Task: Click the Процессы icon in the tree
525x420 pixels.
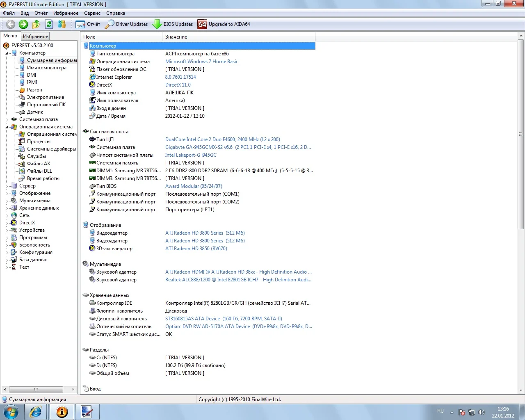Action: pyautogui.click(x=22, y=142)
